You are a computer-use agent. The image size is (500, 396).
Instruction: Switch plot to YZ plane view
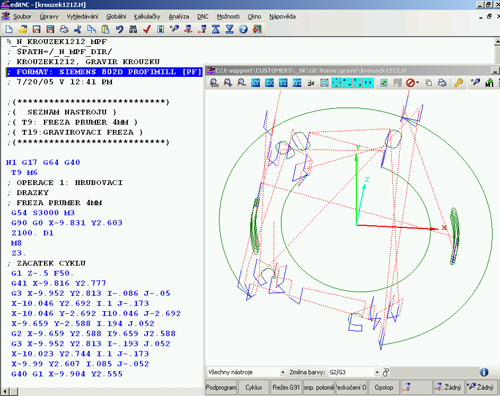[283, 83]
